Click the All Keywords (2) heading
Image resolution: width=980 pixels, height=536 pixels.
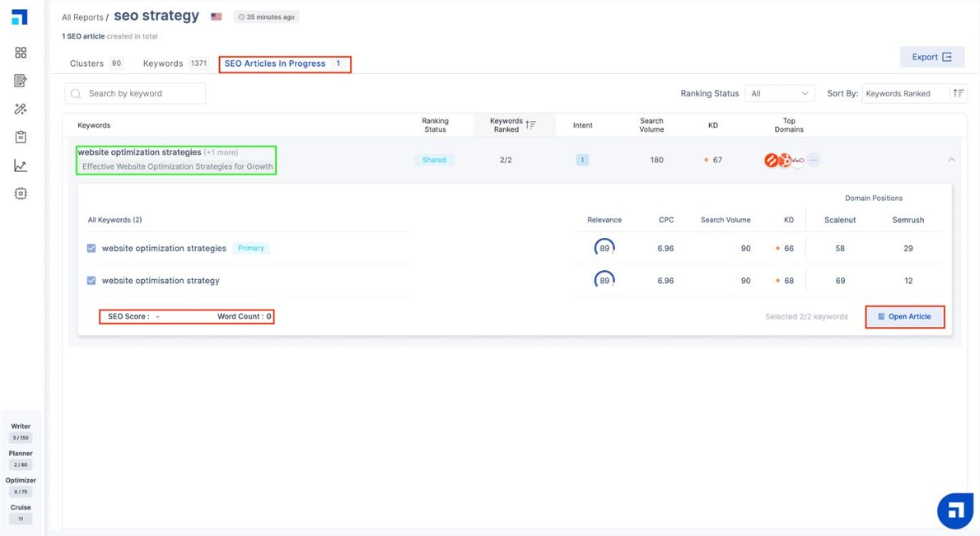pos(114,220)
